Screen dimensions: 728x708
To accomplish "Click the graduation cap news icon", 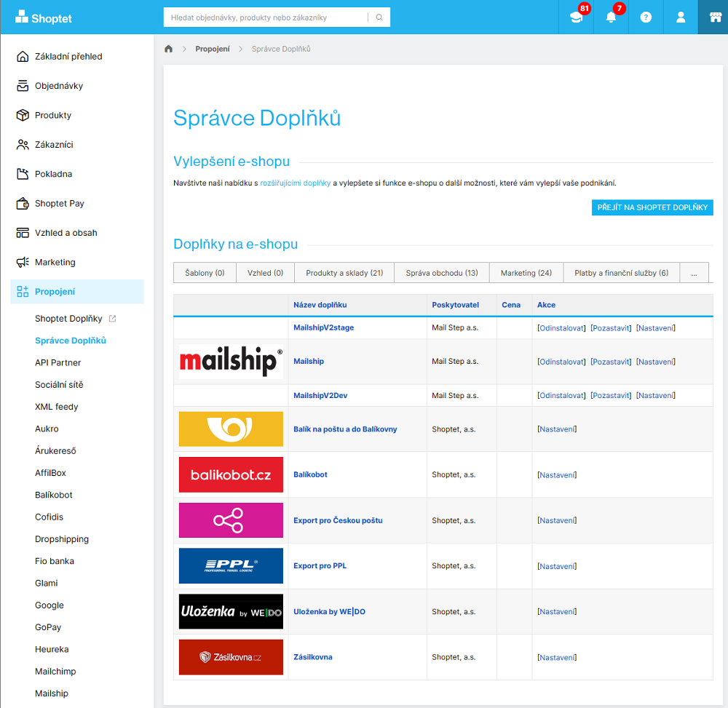I will coord(576,17).
